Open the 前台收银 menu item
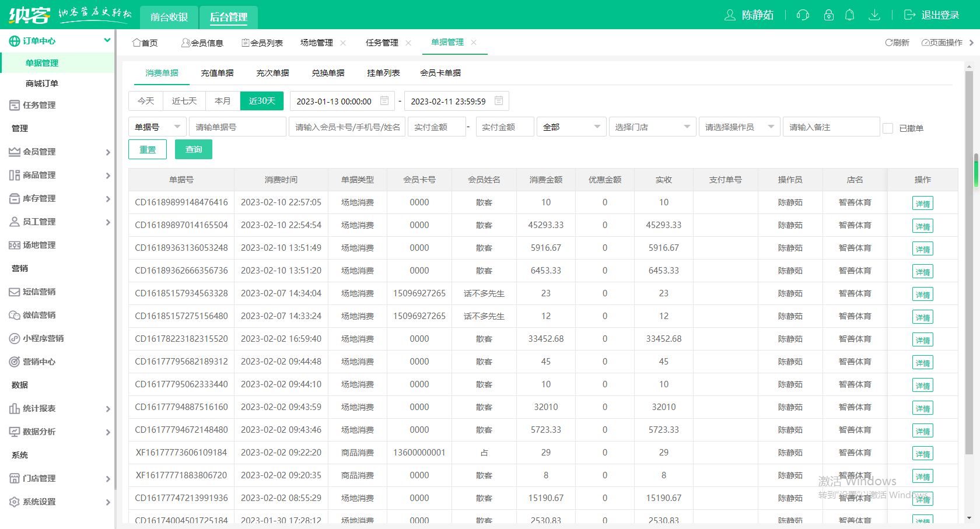The width and height of the screenshot is (980, 529). (169, 17)
